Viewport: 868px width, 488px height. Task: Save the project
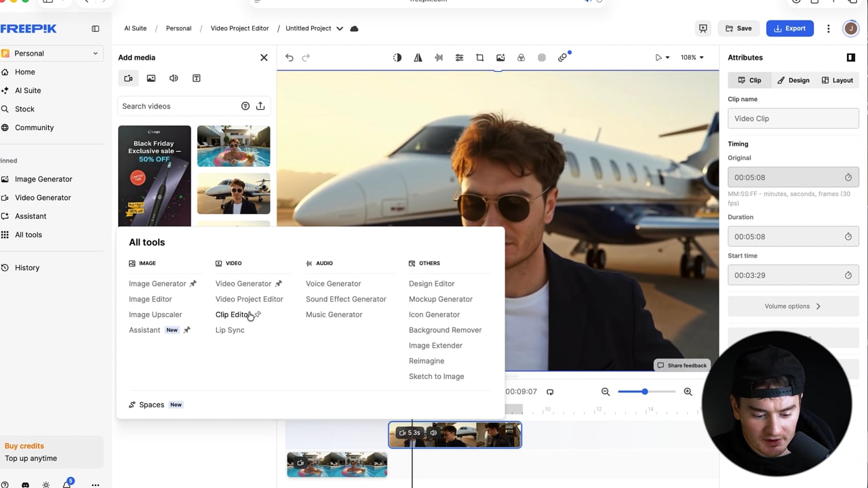click(738, 28)
